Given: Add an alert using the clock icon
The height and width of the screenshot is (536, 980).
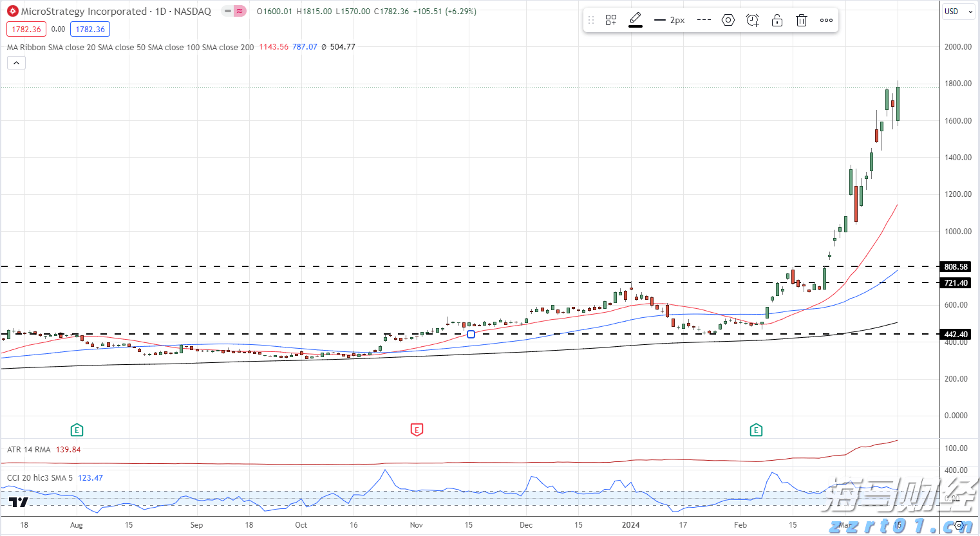Looking at the screenshot, I should [752, 20].
